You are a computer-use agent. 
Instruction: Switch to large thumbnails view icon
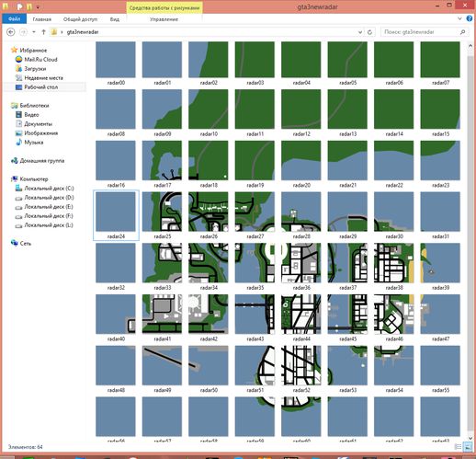pos(468,447)
